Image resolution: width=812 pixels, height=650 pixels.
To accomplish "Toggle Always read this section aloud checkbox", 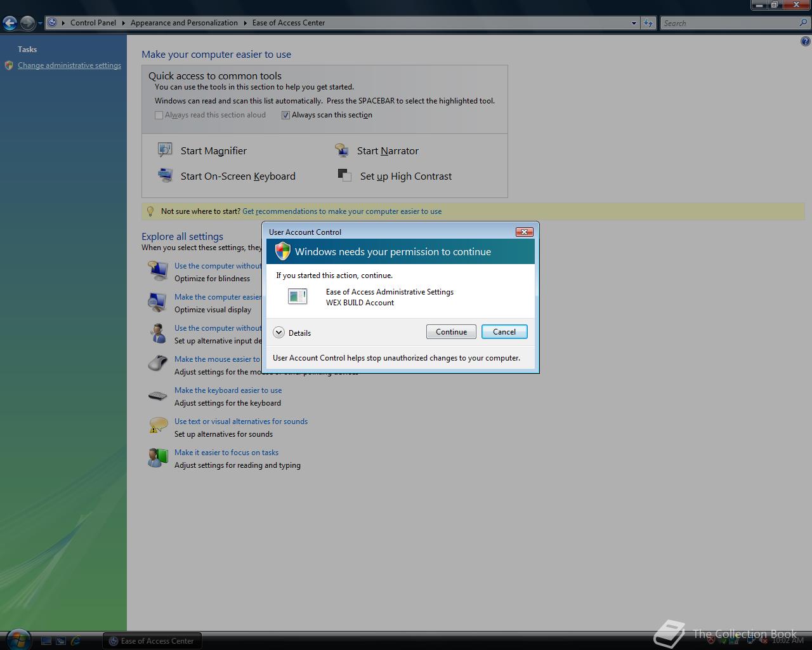I will (159, 115).
